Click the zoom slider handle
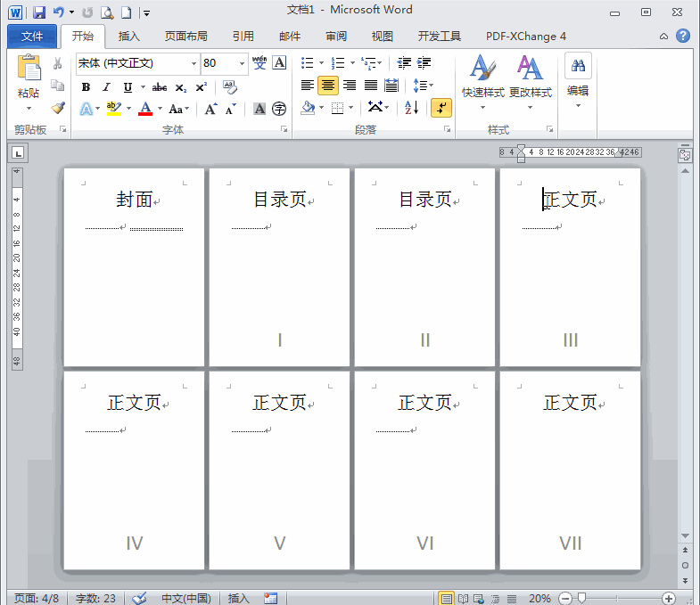Screen dimensions: 700x605 point(581,597)
